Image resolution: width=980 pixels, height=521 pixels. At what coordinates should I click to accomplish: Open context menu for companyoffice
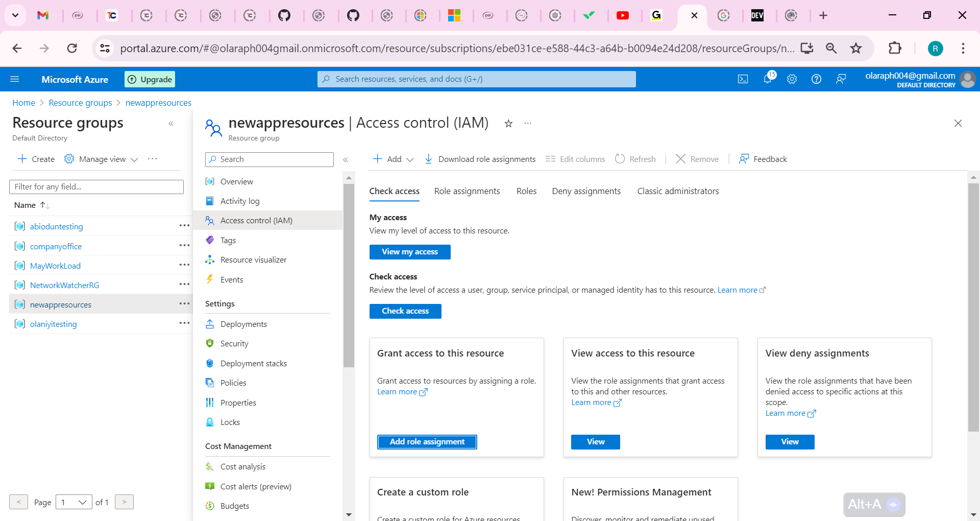(x=184, y=246)
